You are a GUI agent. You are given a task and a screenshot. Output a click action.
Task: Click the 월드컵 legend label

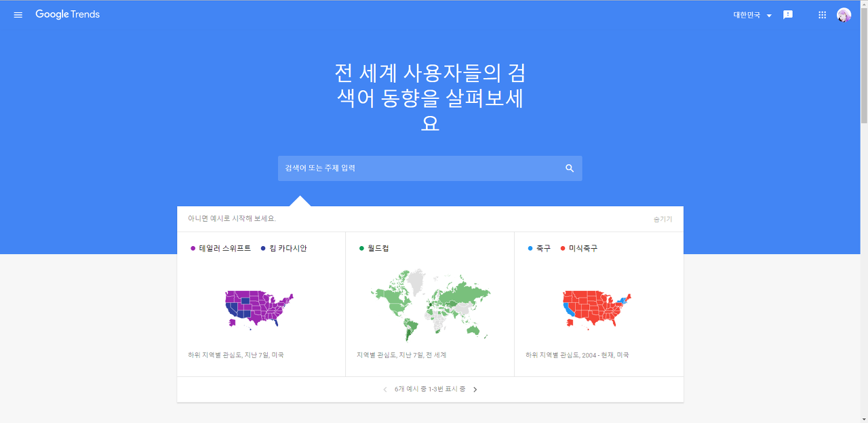pyautogui.click(x=378, y=249)
